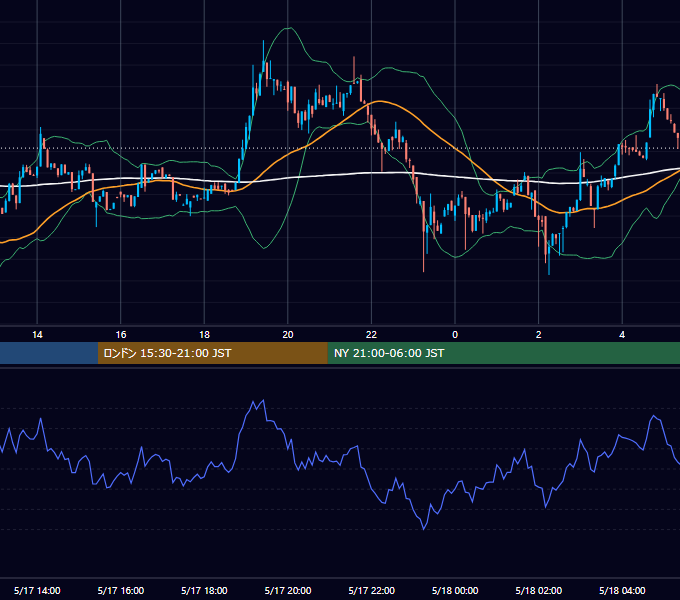This screenshot has height=600, width=680.
Task: Click the 5/17 18:00 label on oscillator axis
Action: coord(204,590)
